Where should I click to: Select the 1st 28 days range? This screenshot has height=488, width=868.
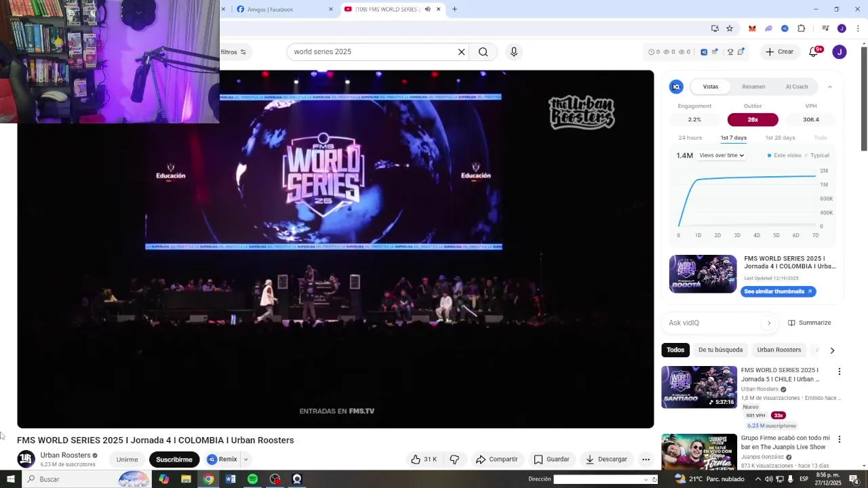(x=780, y=138)
